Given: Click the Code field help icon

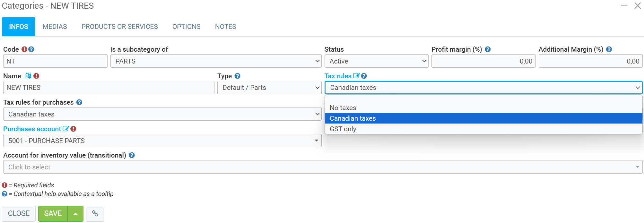Looking at the screenshot, I should click(x=31, y=49).
